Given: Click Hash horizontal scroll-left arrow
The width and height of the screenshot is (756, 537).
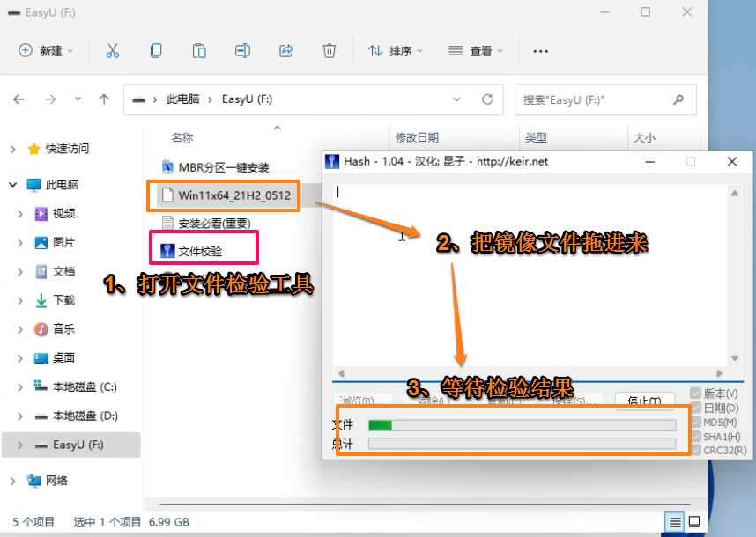Looking at the screenshot, I should coord(341,373).
